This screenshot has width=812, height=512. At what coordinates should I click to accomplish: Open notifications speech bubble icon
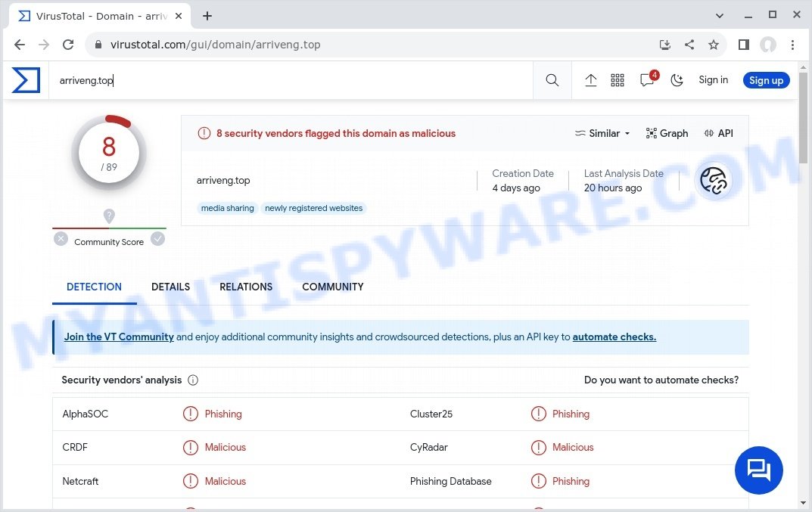[x=648, y=79]
